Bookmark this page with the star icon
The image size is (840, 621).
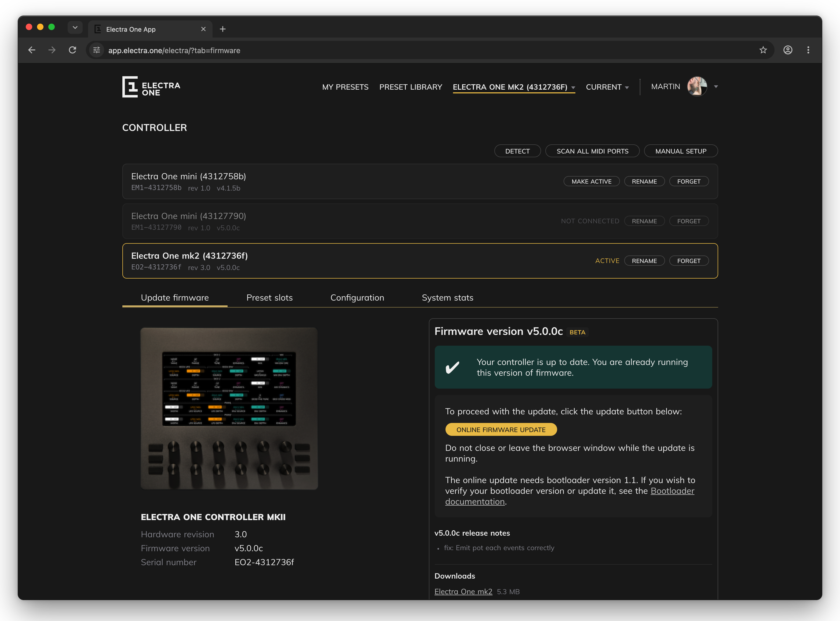pyautogui.click(x=763, y=50)
